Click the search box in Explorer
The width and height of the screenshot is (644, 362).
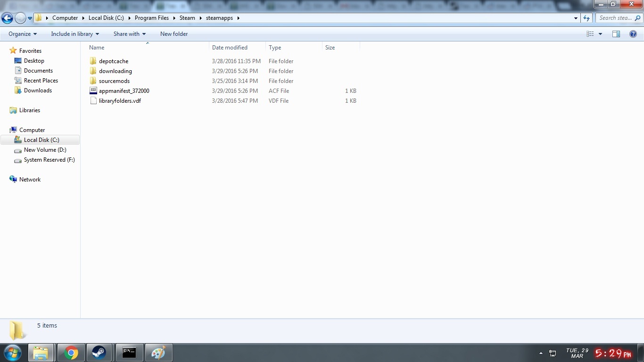(x=616, y=18)
